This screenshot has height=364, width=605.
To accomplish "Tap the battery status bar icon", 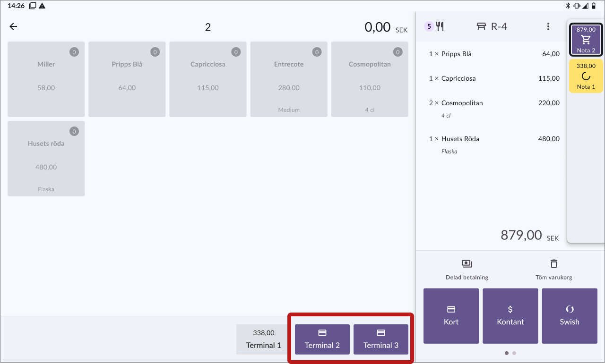I will (x=594, y=6).
